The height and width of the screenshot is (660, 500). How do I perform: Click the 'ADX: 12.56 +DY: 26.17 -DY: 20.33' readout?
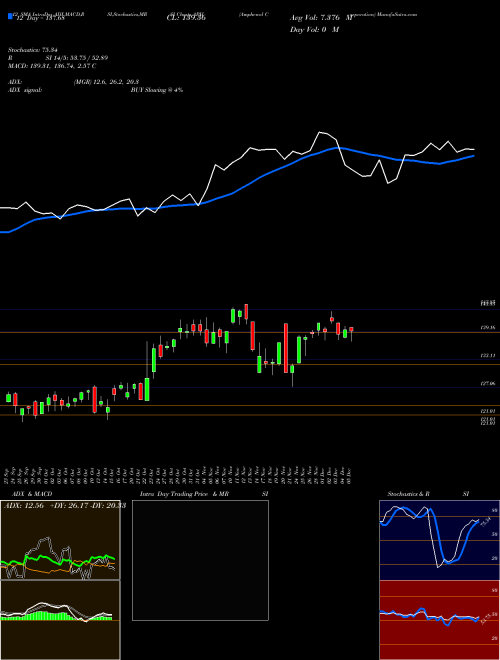(65, 506)
